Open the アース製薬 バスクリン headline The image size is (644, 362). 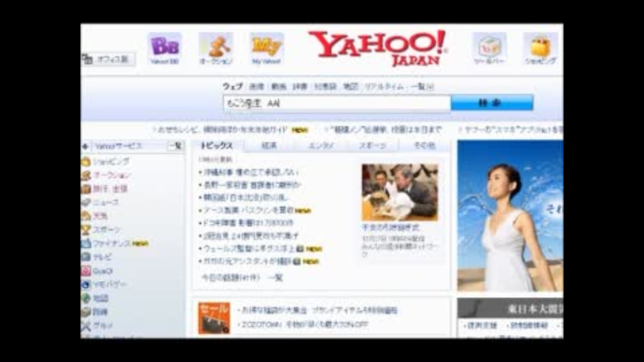click(248, 210)
